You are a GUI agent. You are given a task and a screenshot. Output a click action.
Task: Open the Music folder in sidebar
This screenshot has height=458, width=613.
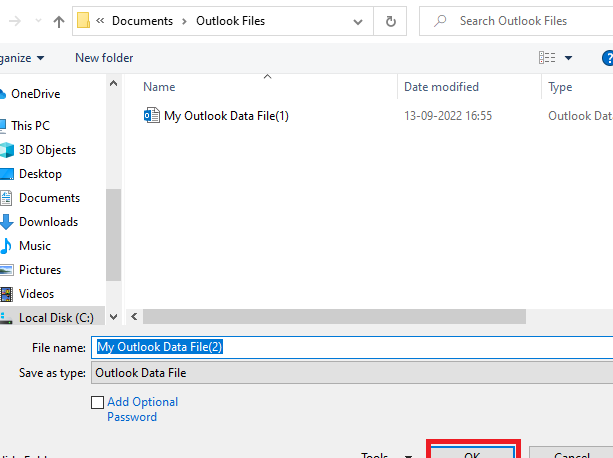34,246
